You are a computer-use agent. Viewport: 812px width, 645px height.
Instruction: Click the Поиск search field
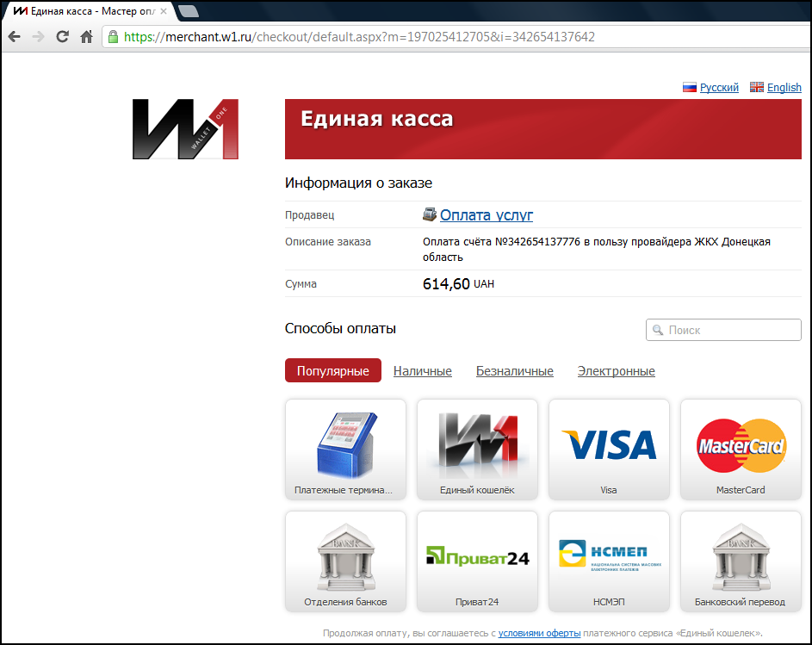pyautogui.click(x=723, y=330)
